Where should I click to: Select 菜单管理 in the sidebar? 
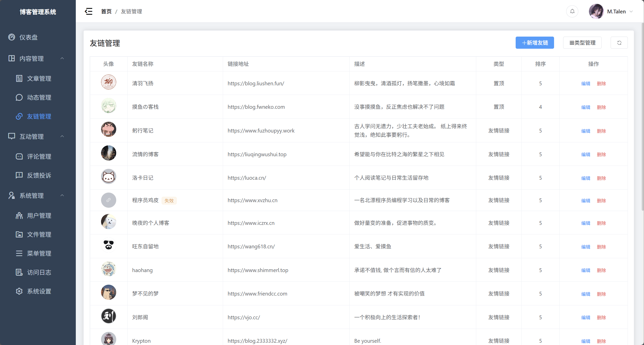point(39,253)
